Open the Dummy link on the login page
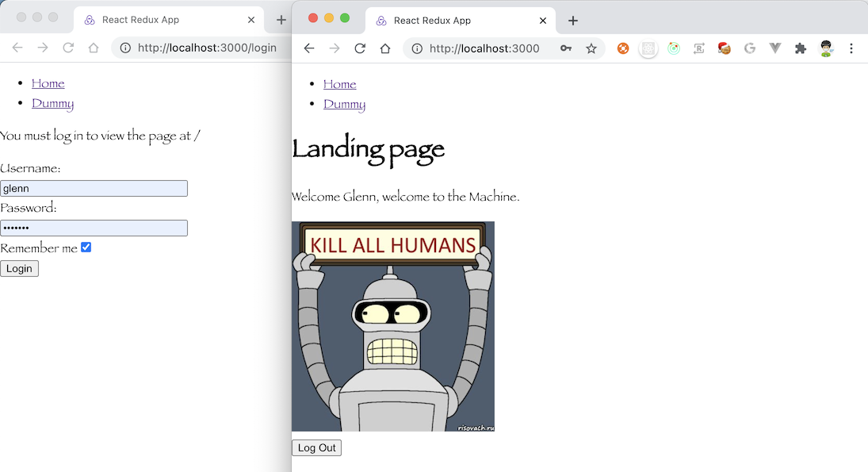Image resolution: width=868 pixels, height=472 pixels. (52, 104)
